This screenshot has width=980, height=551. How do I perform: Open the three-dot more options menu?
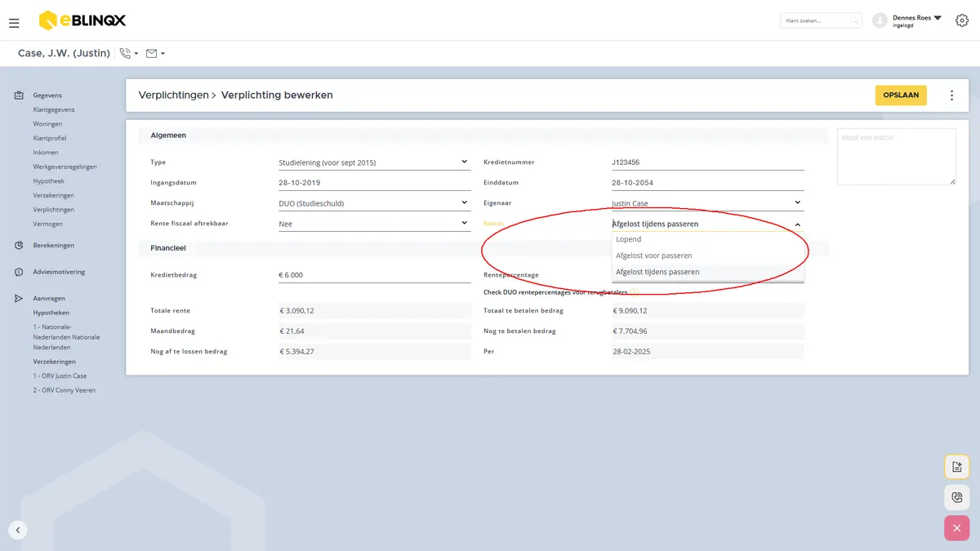click(x=951, y=96)
